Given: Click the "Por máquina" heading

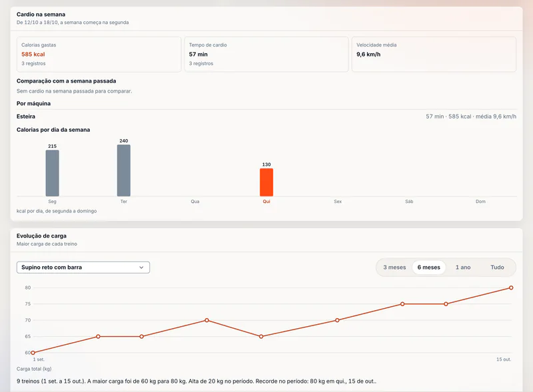Looking at the screenshot, I should (34, 104).
